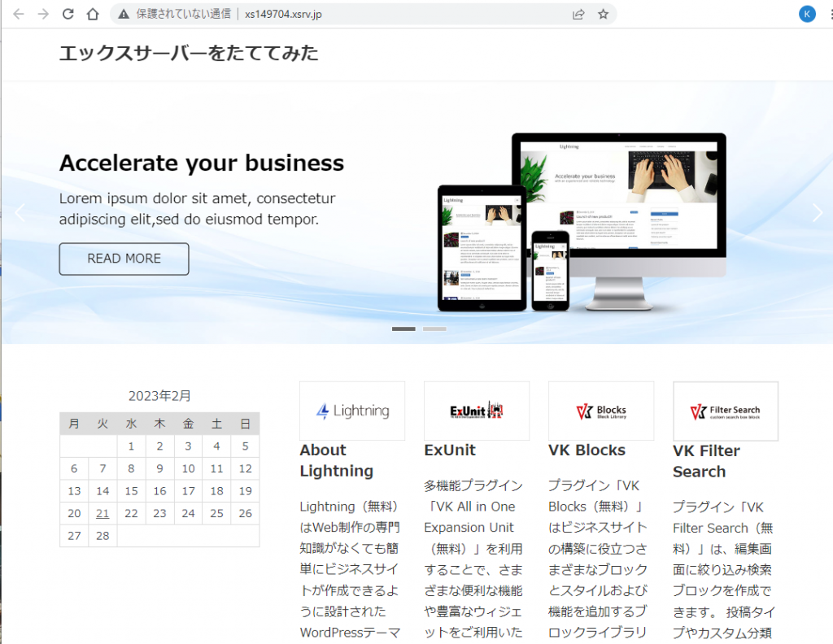The width and height of the screenshot is (833, 644).
Task: Select the first slide indicator
Action: click(403, 329)
